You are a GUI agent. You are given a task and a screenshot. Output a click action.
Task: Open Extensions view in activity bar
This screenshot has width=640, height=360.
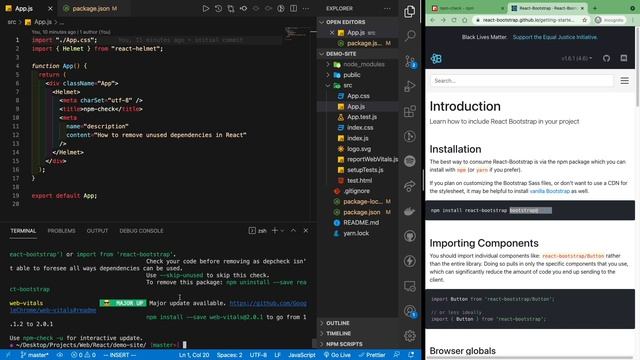(x=410, y=111)
